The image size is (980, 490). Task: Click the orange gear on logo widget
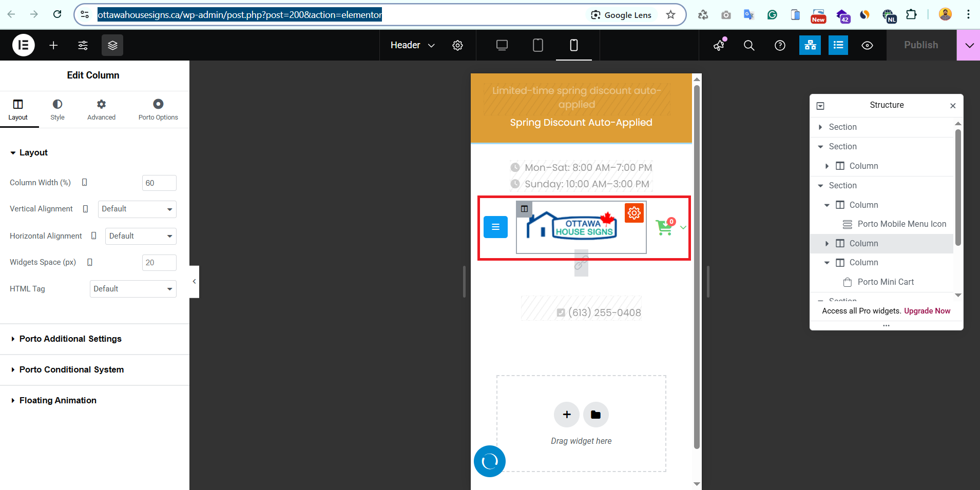(x=634, y=212)
